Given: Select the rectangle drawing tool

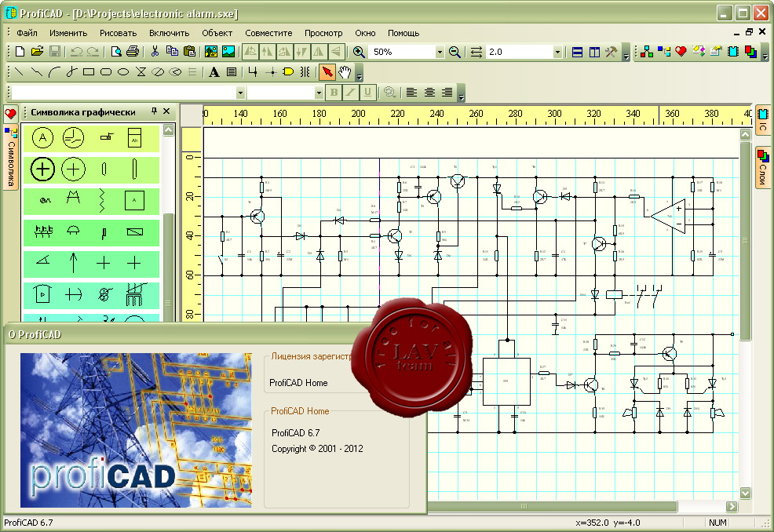Looking at the screenshot, I should (x=89, y=72).
